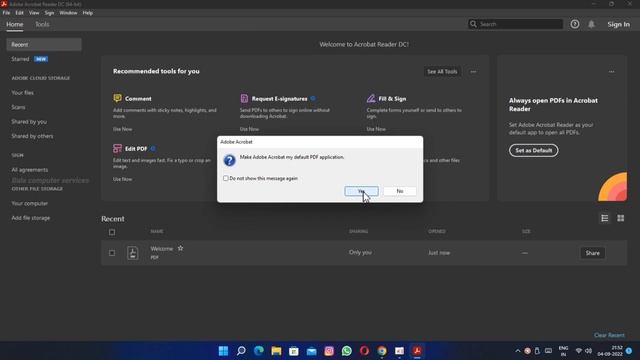Open Windows taskbar search

point(241,351)
